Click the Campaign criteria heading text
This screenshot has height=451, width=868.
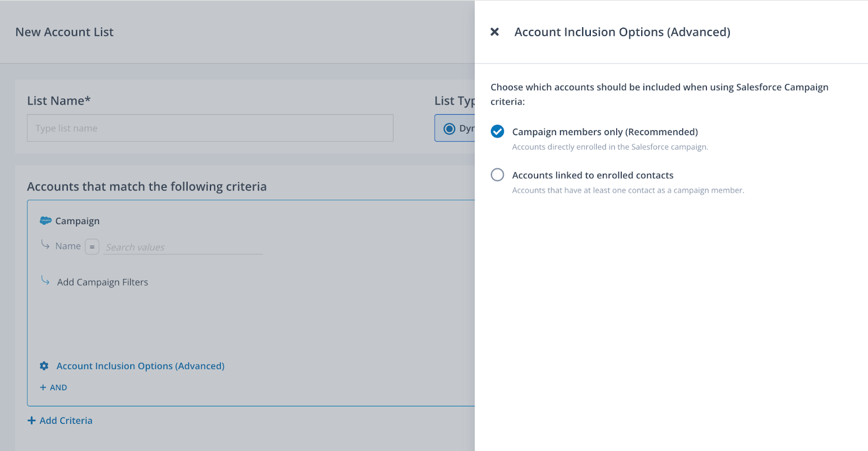pyautogui.click(x=77, y=221)
